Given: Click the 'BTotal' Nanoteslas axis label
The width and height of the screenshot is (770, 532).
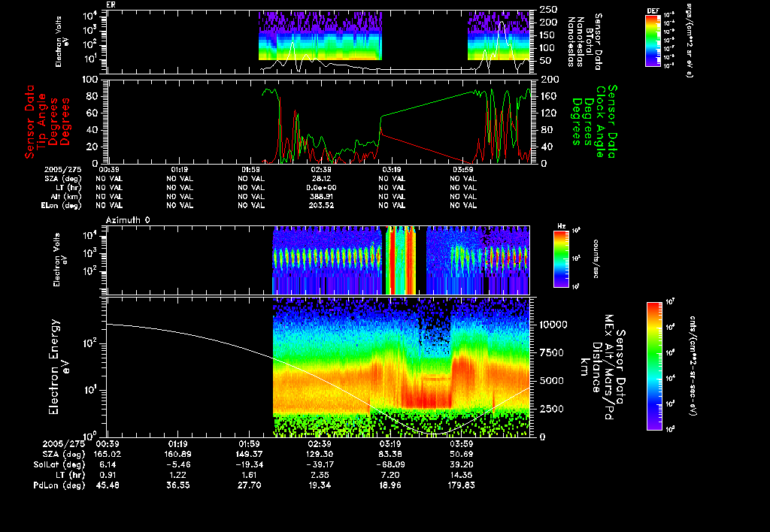Looking at the screenshot, I should click(x=589, y=42).
